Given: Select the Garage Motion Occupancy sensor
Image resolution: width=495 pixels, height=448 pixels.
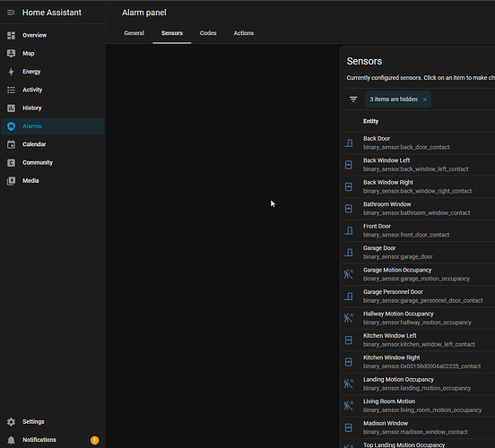Looking at the screenshot, I should (x=418, y=274).
